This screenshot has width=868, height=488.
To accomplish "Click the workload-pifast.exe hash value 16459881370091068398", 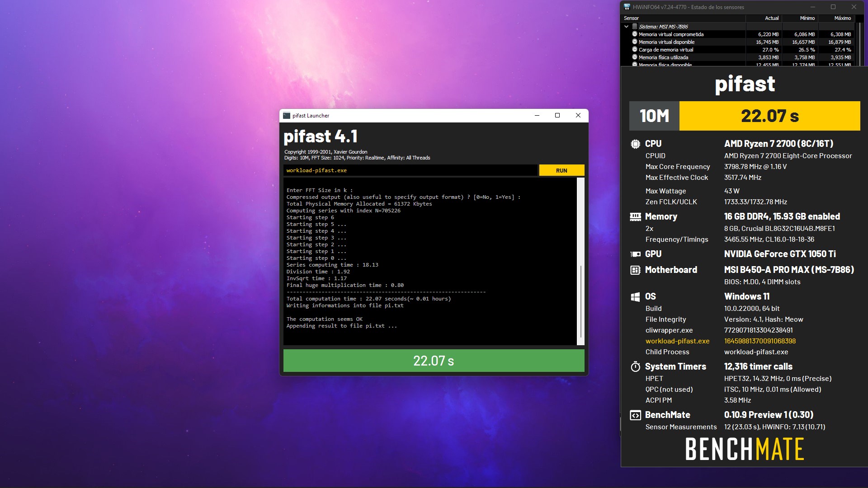I will pyautogui.click(x=759, y=341).
